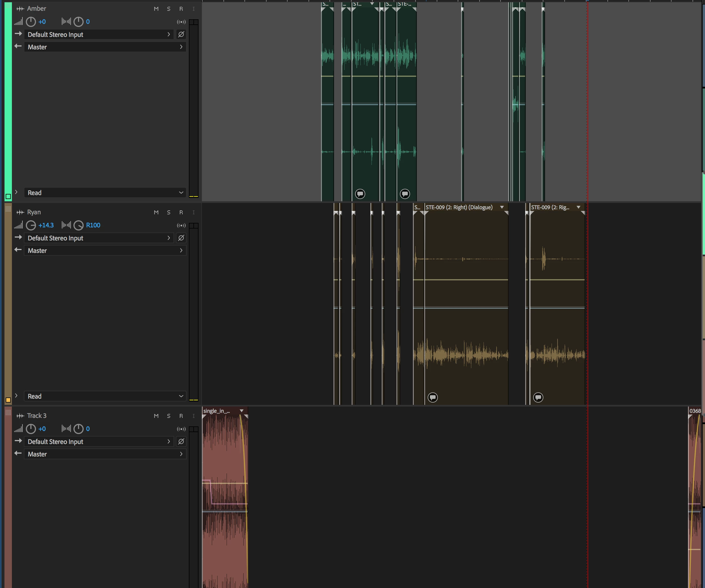Expand the Amber track automation lanes
705x588 pixels.
click(16, 192)
